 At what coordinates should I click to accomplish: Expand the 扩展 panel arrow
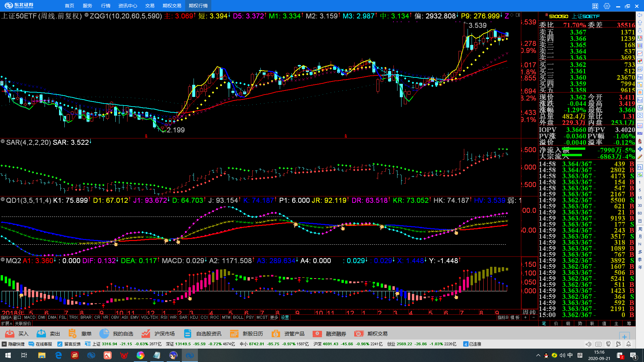click(7, 323)
